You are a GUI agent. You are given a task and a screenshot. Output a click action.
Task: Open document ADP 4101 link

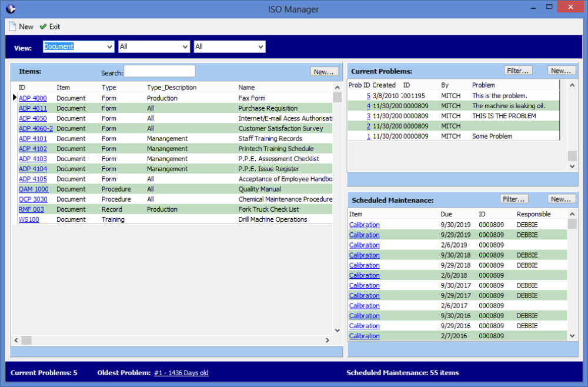point(32,138)
